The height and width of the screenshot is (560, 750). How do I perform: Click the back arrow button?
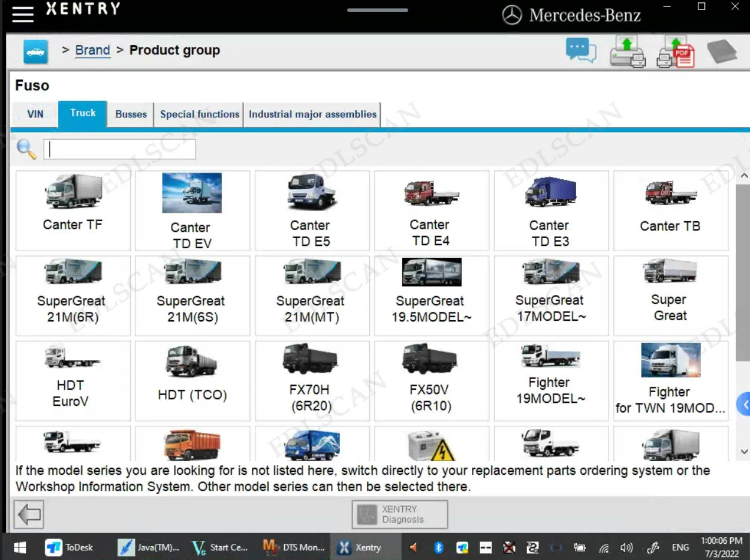29,514
